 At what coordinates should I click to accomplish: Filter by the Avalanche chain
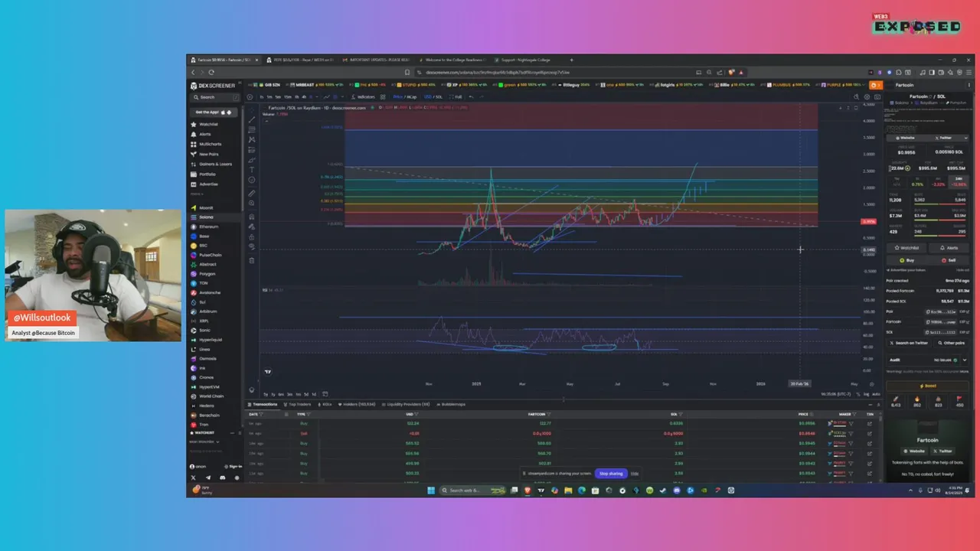[210, 292]
